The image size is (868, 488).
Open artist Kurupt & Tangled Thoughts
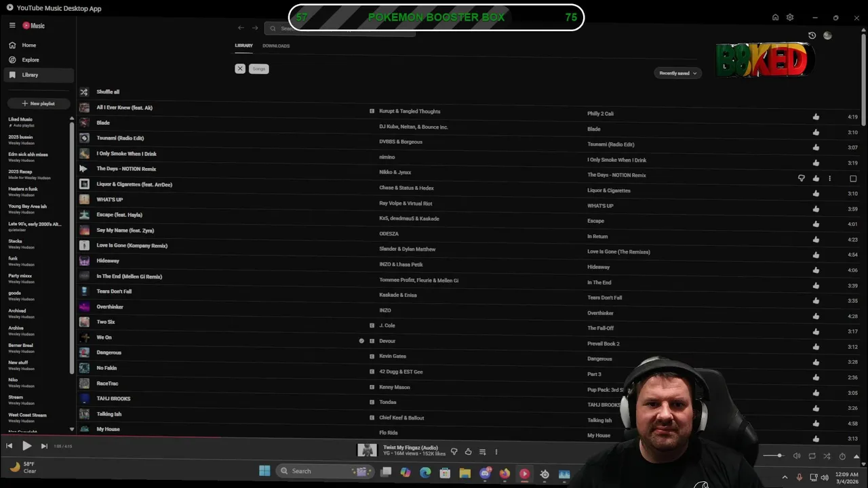[x=410, y=111]
